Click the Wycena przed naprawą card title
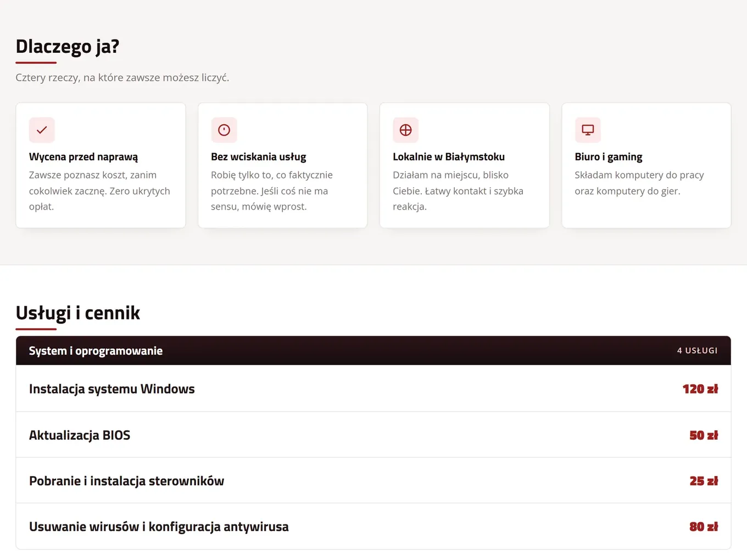This screenshot has height=560, width=747. click(83, 157)
